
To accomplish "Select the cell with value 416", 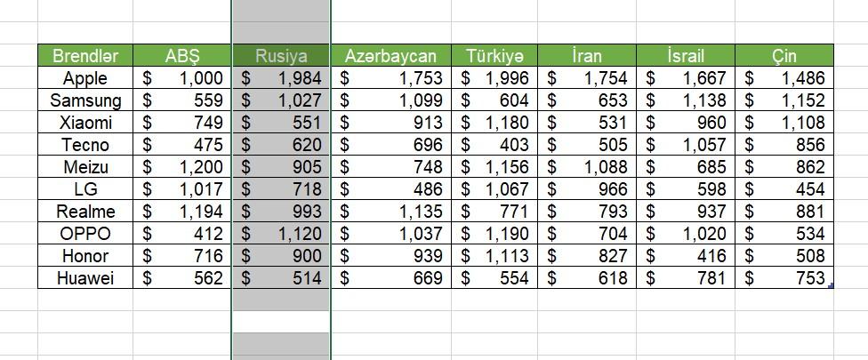I will click(x=686, y=255).
